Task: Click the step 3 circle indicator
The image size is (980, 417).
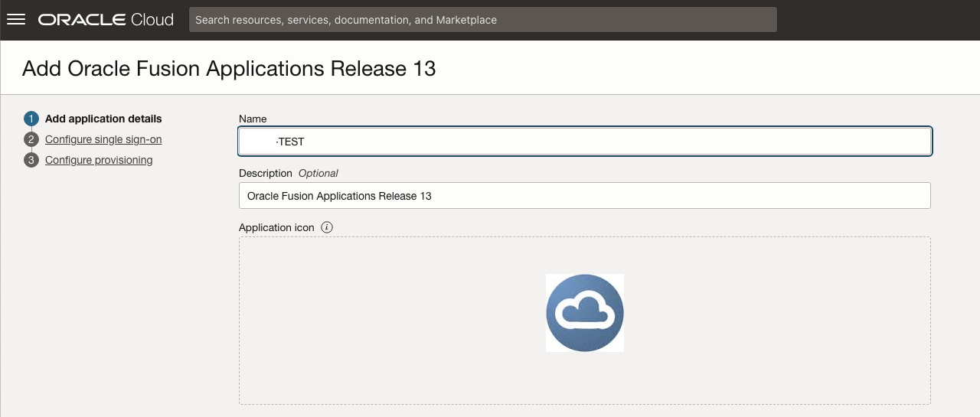Action: click(31, 160)
